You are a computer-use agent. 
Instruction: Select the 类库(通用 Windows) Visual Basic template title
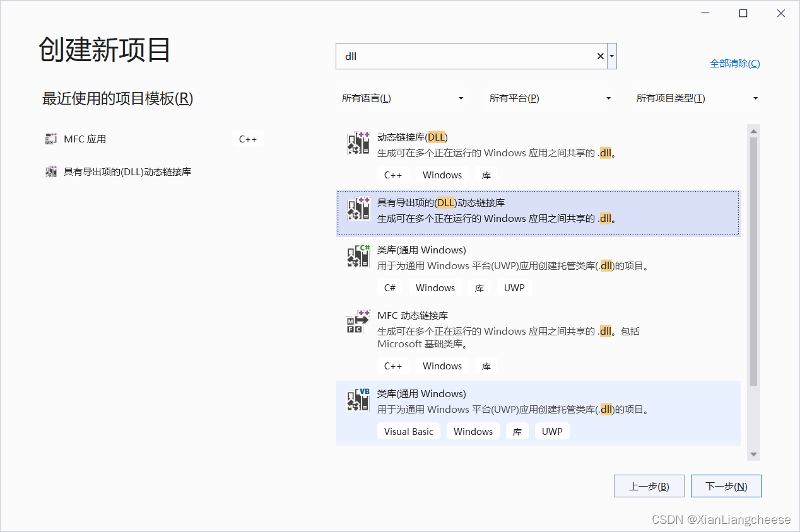tap(421, 393)
